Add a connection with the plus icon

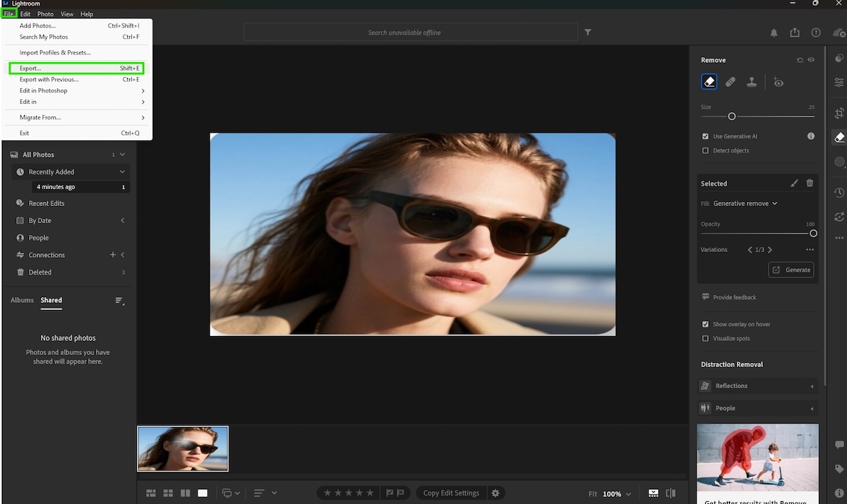tap(112, 255)
